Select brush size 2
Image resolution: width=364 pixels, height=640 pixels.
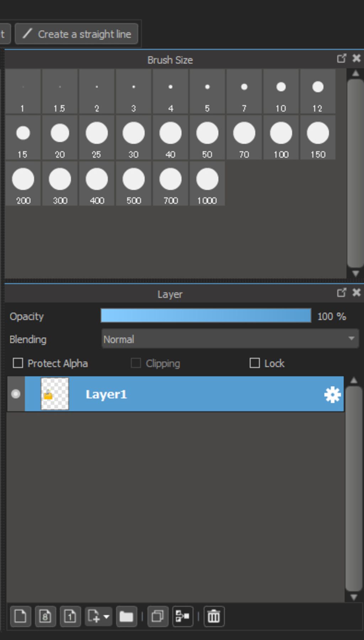pyautogui.click(x=97, y=92)
